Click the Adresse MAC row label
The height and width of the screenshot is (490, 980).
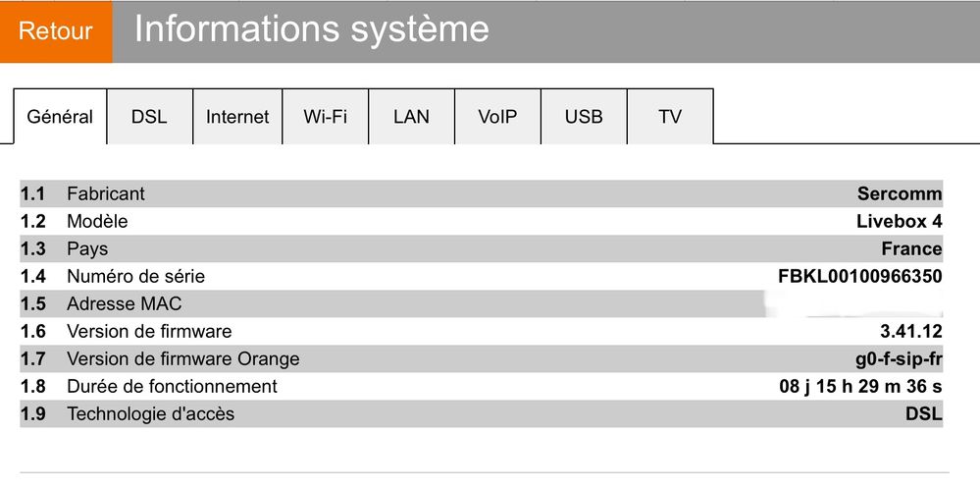[124, 303]
